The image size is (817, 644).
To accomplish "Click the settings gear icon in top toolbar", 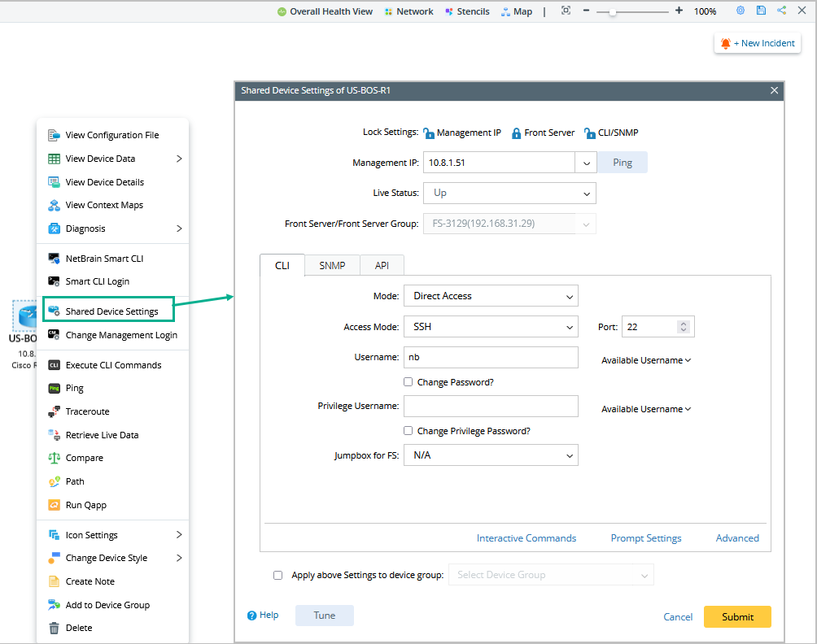I will pyautogui.click(x=741, y=11).
